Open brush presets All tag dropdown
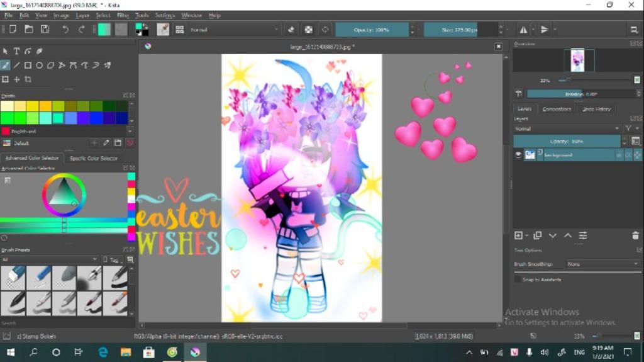 click(49, 259)
